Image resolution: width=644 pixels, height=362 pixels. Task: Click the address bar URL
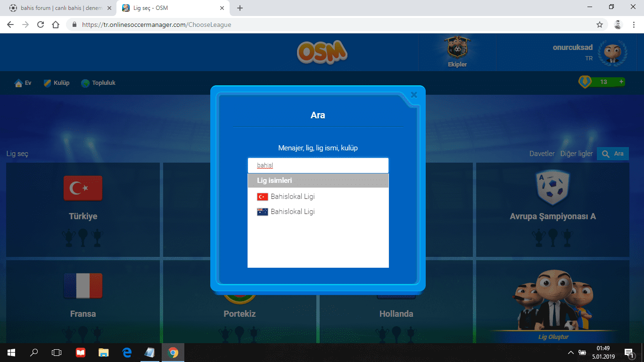(x=157, y=25)
